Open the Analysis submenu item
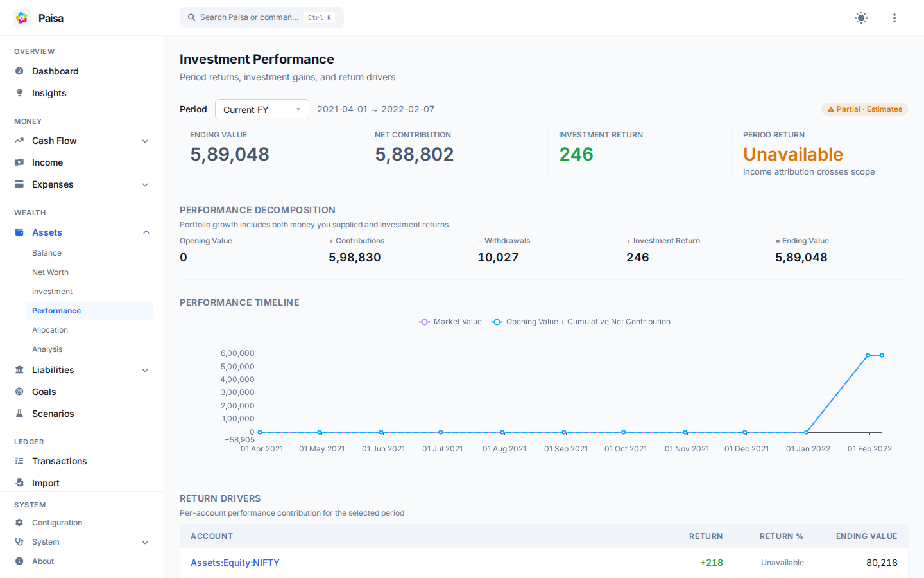 pos(47,349)
